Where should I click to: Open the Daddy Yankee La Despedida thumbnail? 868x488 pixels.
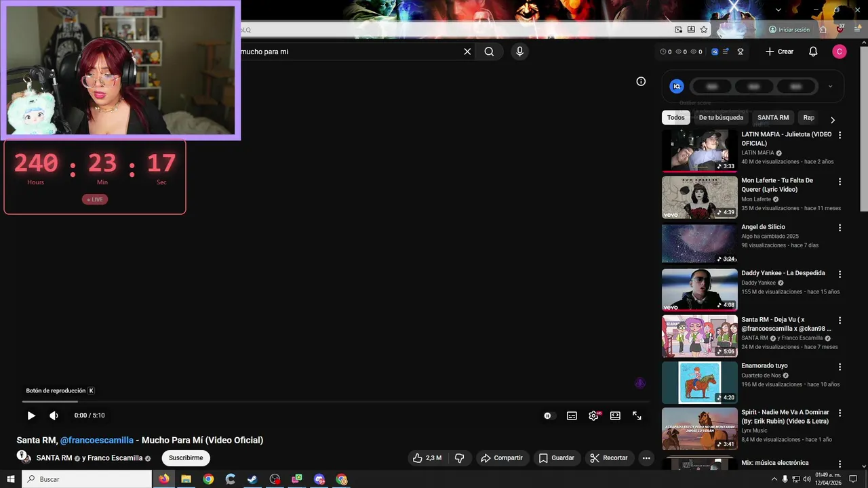[699, 290]
